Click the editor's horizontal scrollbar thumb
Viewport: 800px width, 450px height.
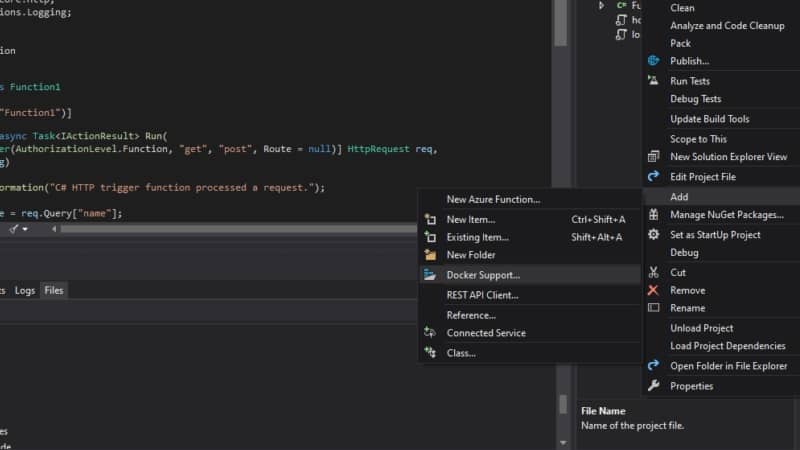[x=238, y=229]
